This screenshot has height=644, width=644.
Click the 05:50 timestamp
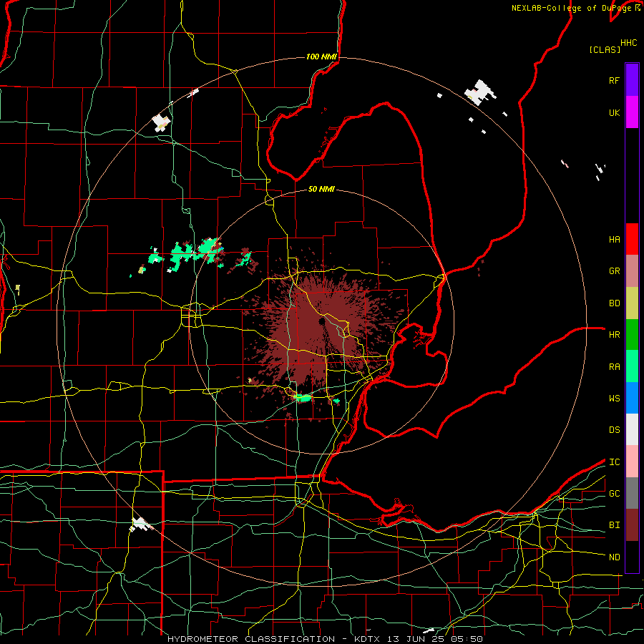tap(466, 639)
